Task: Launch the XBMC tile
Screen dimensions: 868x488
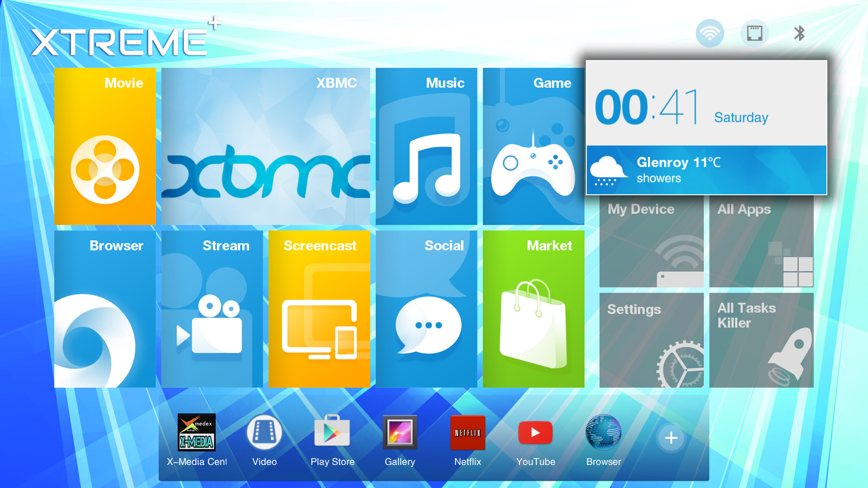Action: [266, 146]
